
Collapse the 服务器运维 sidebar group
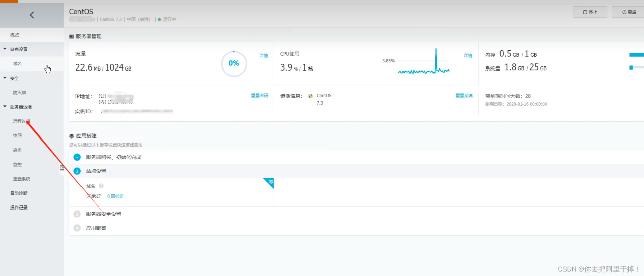[x=5, y=107]
